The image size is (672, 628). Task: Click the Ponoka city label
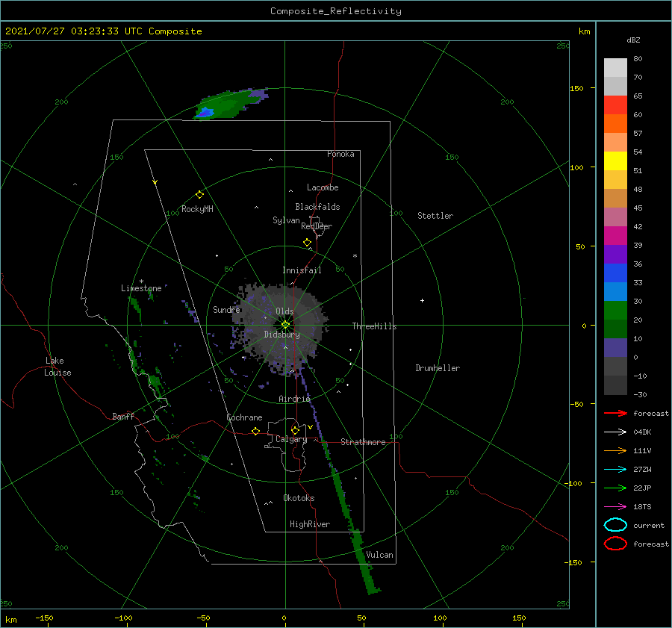pyautogui.click(x=340, y=154)
